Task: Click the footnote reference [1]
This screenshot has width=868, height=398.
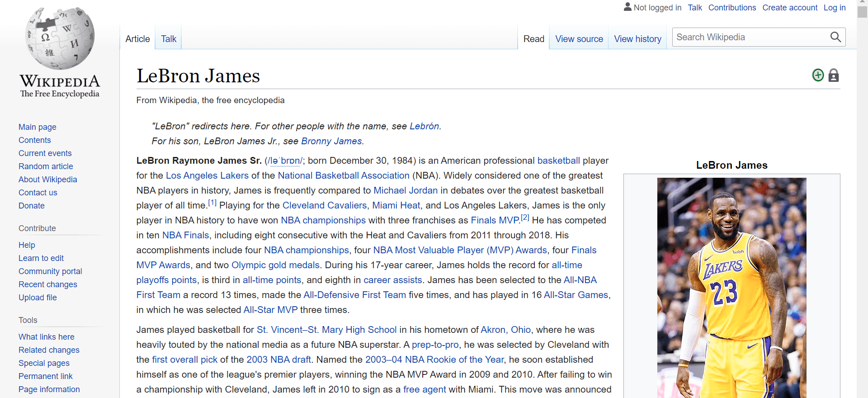Action: (x=212, y=203)
